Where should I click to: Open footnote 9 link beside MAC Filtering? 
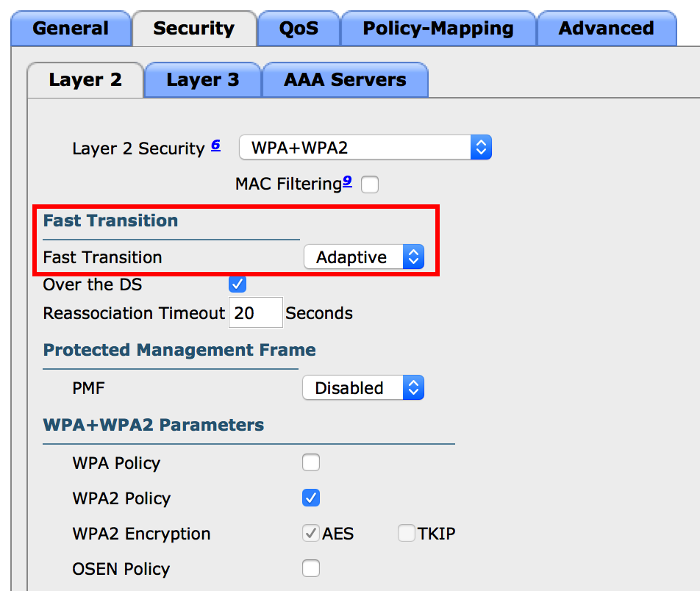tap(347, 181)
